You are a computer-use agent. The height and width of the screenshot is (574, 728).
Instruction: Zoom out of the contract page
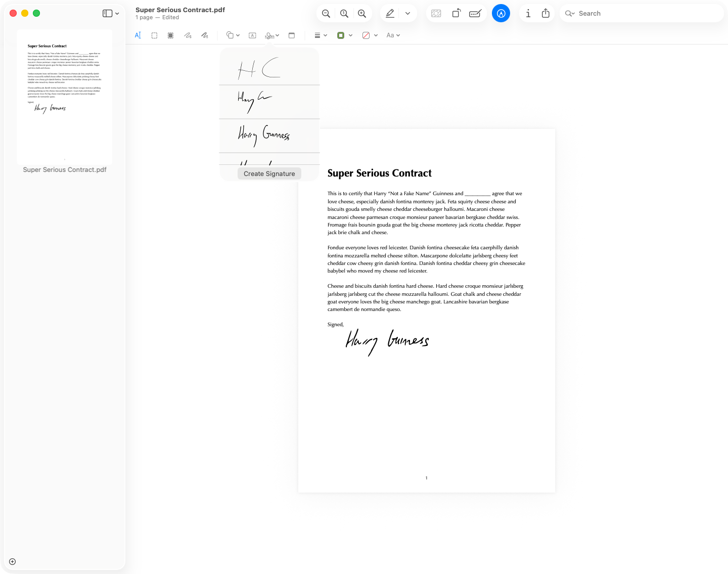point(326,14)
